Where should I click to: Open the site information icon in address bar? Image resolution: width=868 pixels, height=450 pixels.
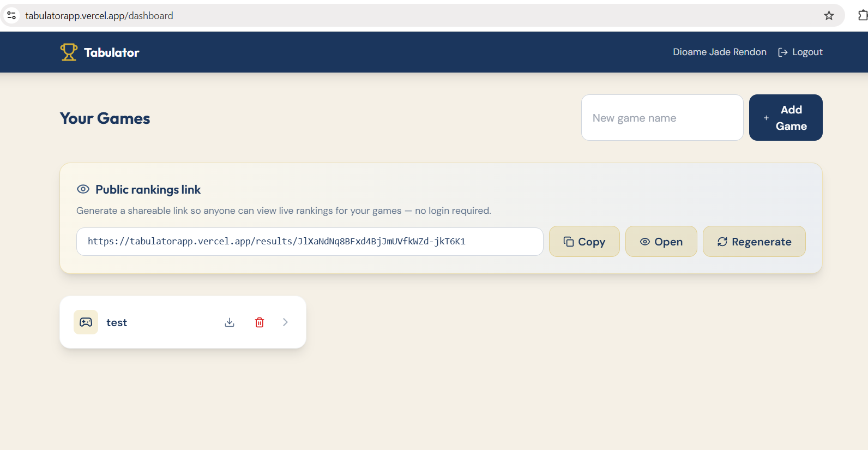pos(11,16)
